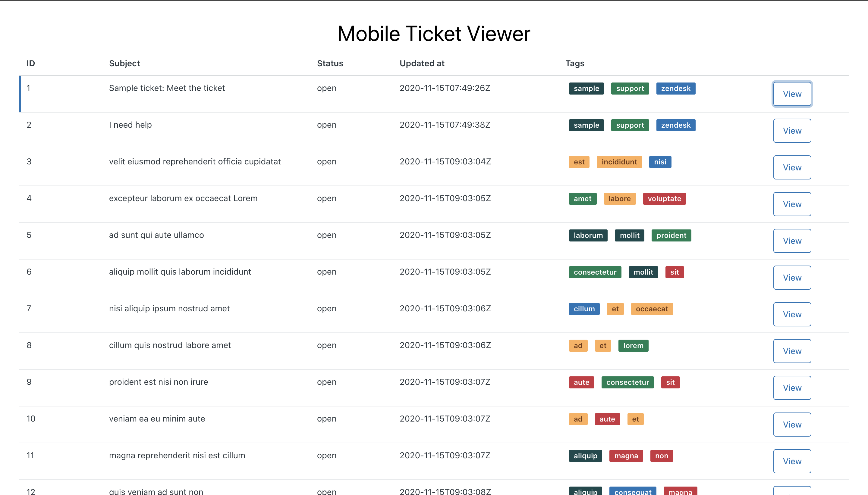
Task: Open View for ticket 5
Action: (792, 241)
